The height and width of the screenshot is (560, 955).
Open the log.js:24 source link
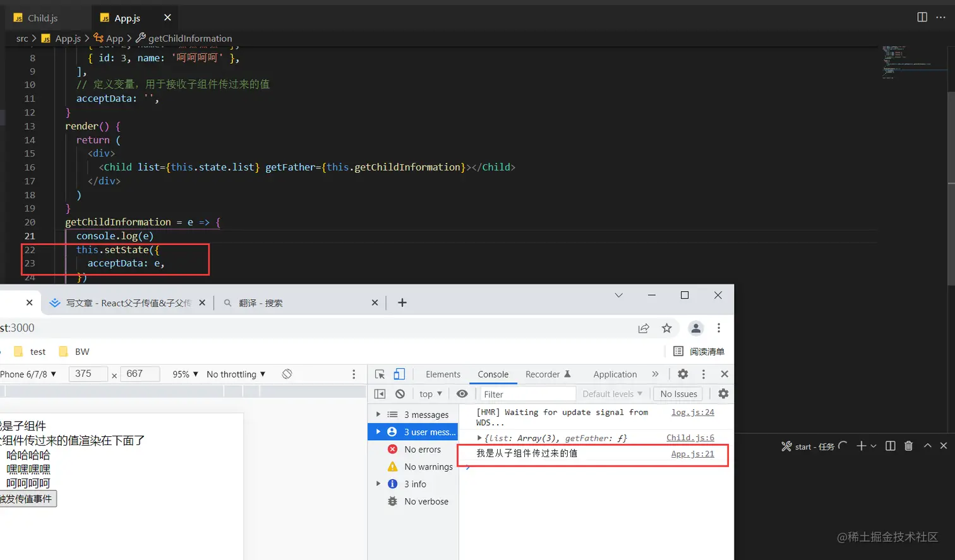click(x=692, y=412)
